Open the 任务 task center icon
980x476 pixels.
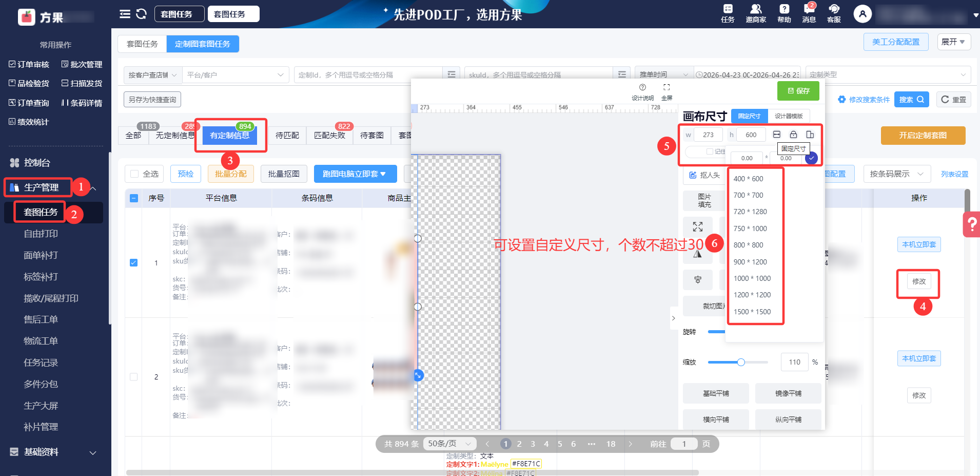pos(728,13)
